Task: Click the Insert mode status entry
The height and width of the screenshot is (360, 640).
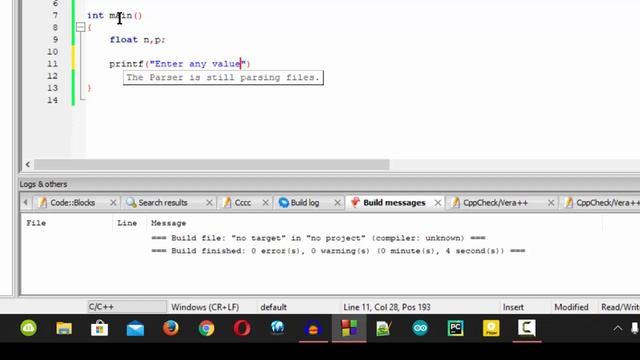Action: pyautogui.click(x=513, y=307)
